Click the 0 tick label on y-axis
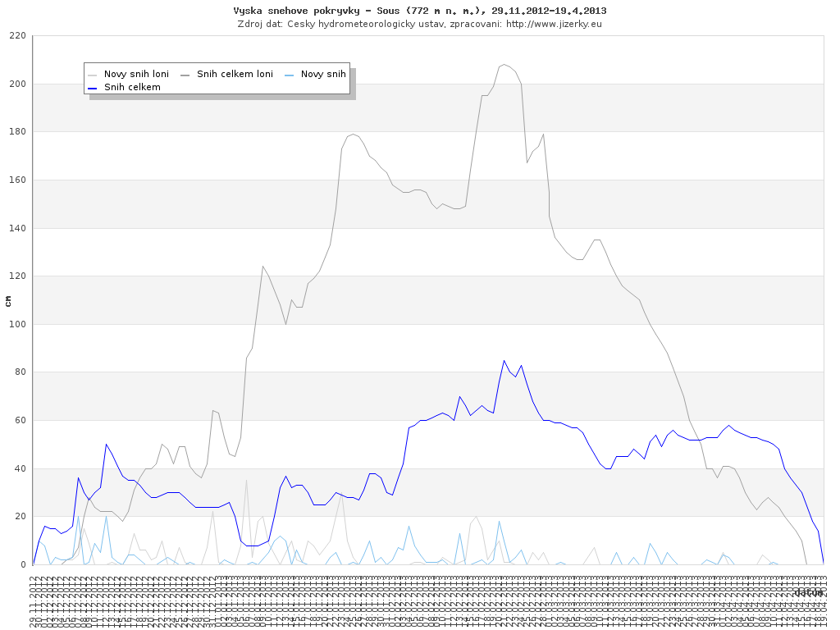The image size is (840, 630). (x=24, y=564)
